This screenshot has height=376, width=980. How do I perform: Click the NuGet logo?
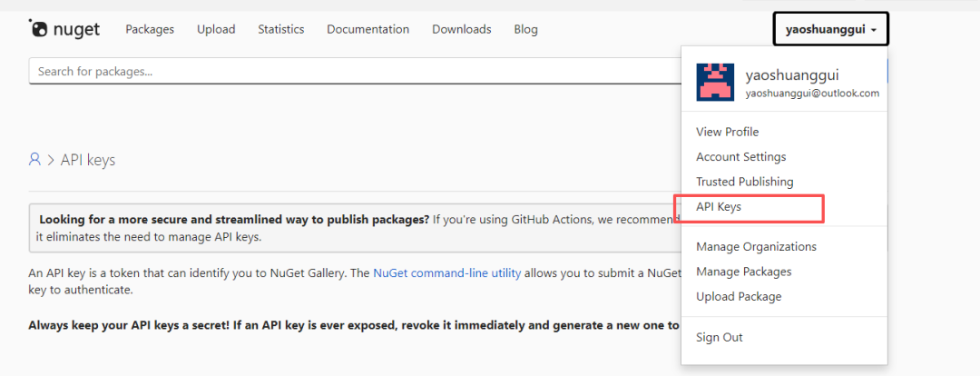point(64,29)
